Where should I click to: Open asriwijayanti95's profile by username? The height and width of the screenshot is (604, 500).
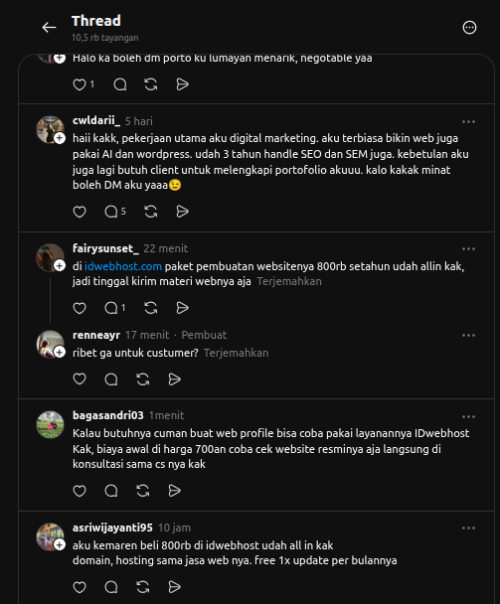coord(112,527)
